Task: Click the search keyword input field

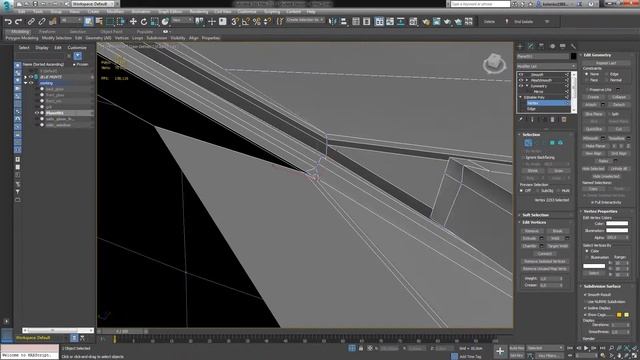Action: click(x=480, y=4)
